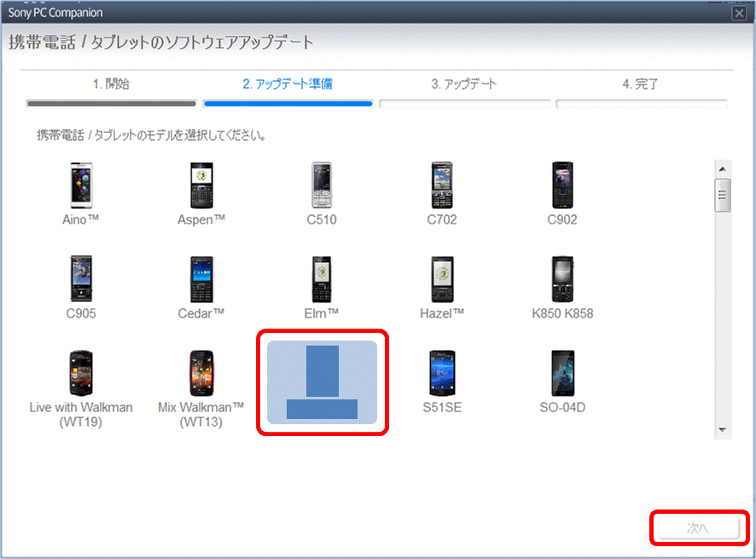This screenshot has height=559, width=756.
Task: Close the Sony PC Companion window
Action: tap(739, 13)
